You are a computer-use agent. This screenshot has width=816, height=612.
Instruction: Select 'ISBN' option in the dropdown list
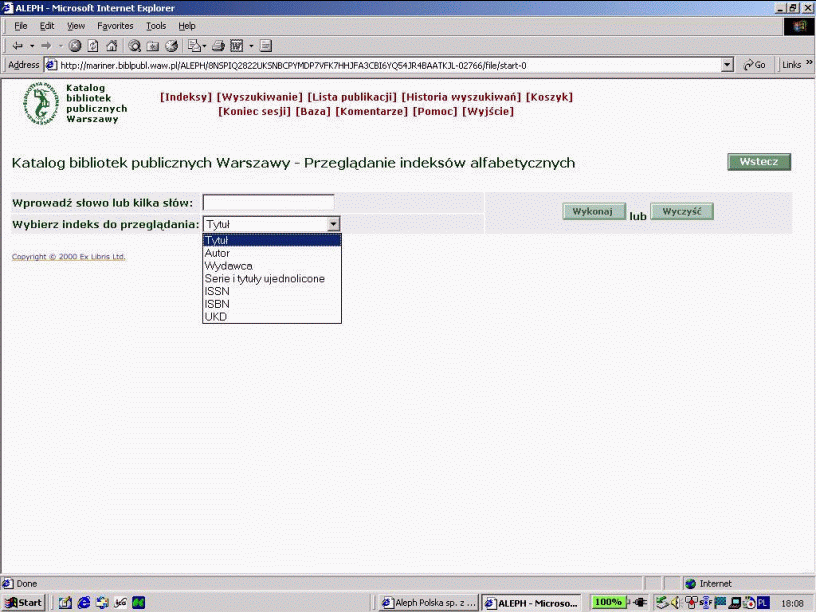217,304
